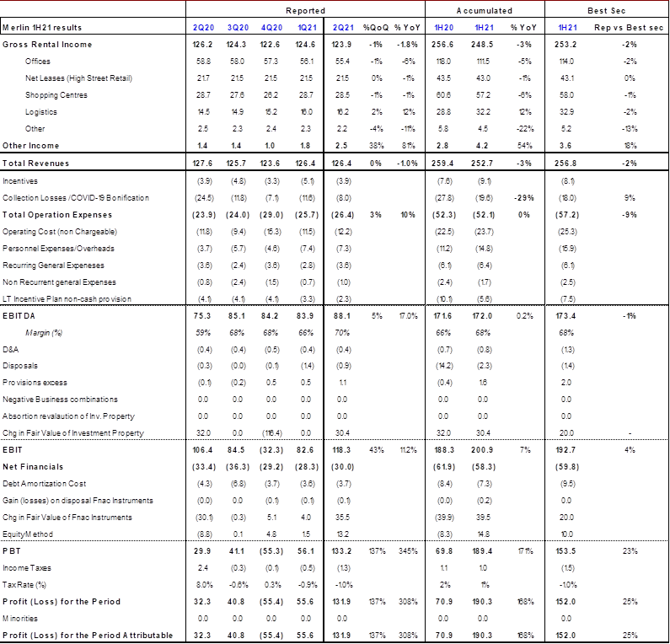Viewport: 670px width, 644px height.
Task: Select the EBITDA row label
Action: [16, 316]
